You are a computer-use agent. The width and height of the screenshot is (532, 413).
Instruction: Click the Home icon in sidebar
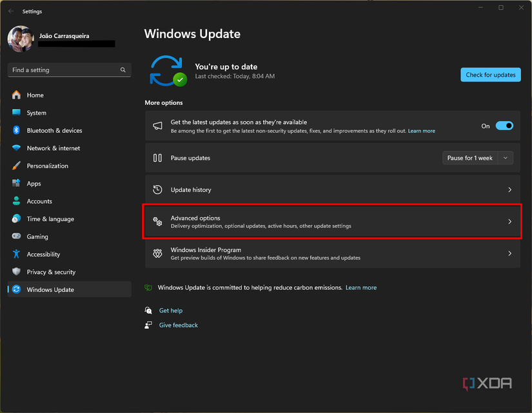pos(16,95)
